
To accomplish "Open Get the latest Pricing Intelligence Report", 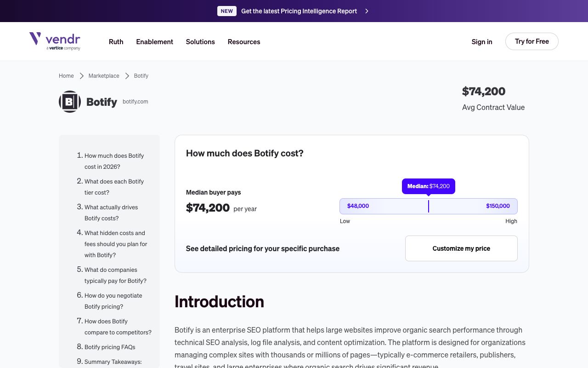I will click(x=299, y=11).
